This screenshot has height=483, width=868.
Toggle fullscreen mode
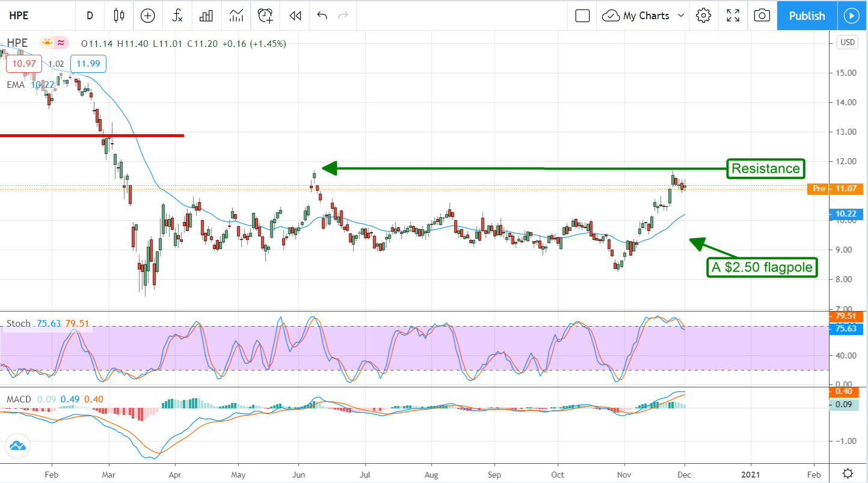tap(733, 16)
